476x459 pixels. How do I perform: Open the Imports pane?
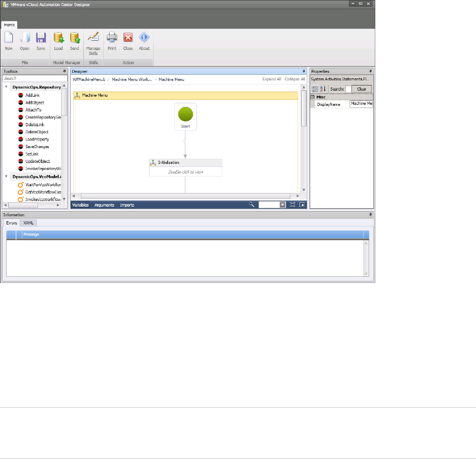point(127,205)
